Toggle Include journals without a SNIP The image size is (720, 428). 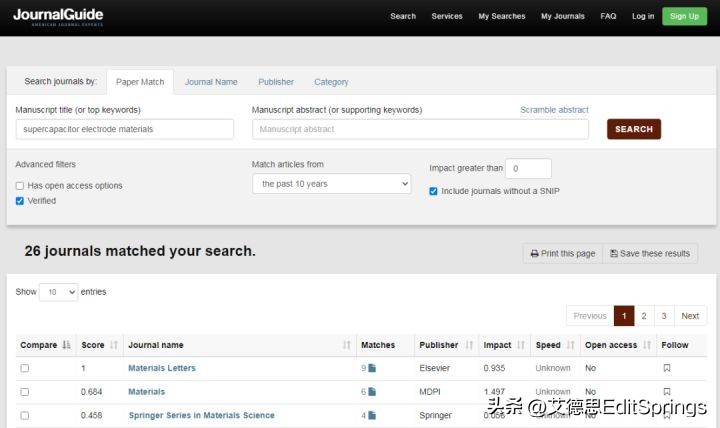click(433, 191)
